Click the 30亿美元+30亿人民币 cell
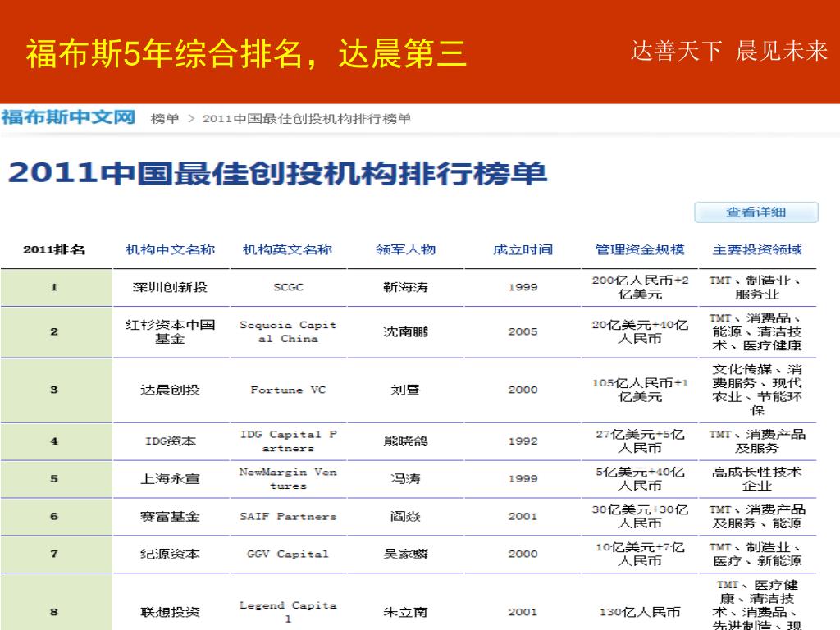Screen dimensions: 840x630 [640, 517]
